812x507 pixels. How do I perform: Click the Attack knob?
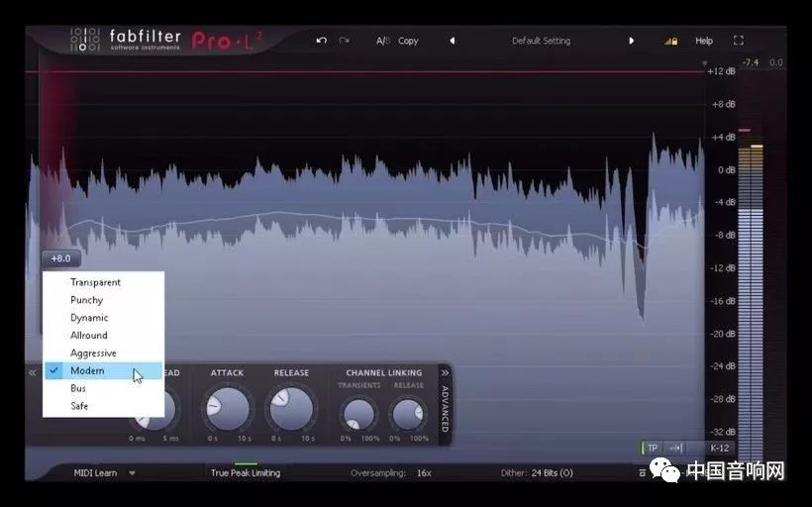tap(228, 409)
